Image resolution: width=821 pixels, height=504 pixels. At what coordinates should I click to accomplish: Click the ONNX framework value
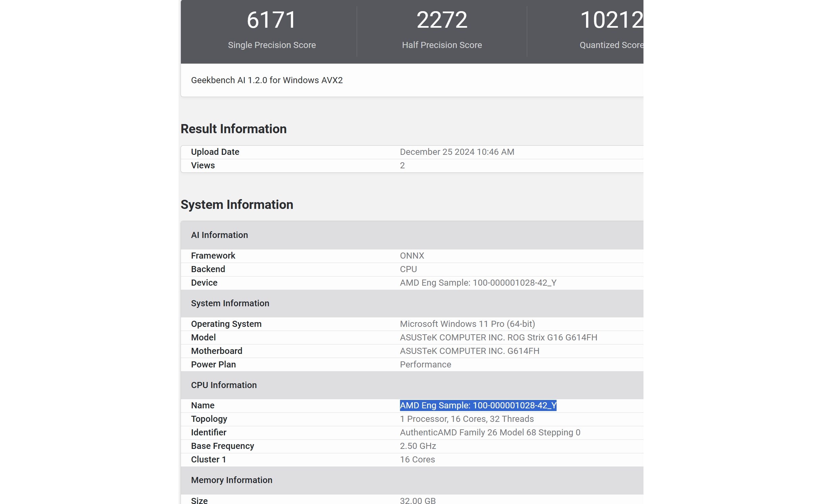[x=412, y=256]
